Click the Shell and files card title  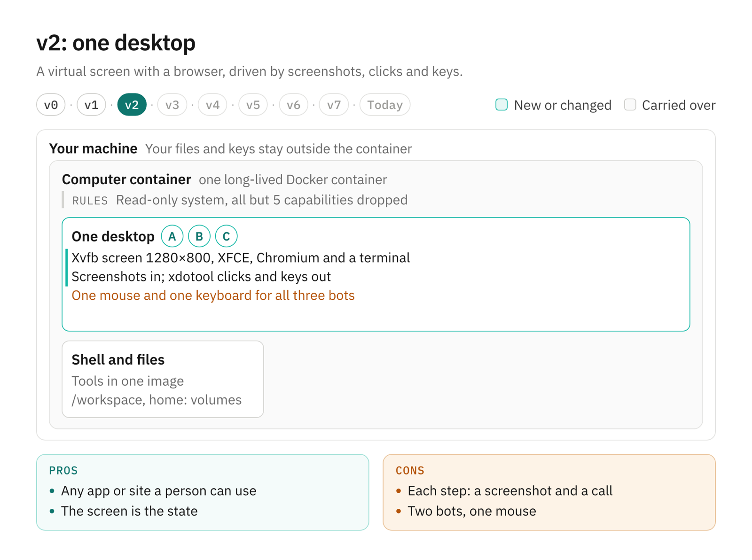click(118, 359)
